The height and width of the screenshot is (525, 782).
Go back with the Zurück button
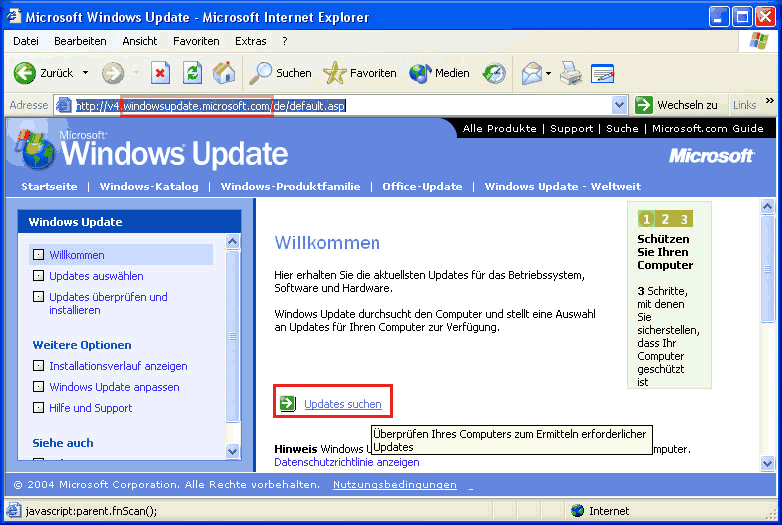coord(44,73)
